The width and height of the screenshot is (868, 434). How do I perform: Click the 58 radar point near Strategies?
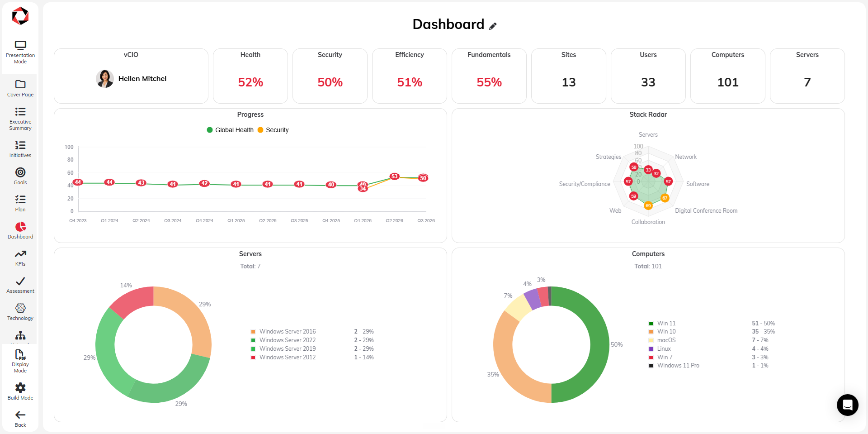(x=634, y=167)
